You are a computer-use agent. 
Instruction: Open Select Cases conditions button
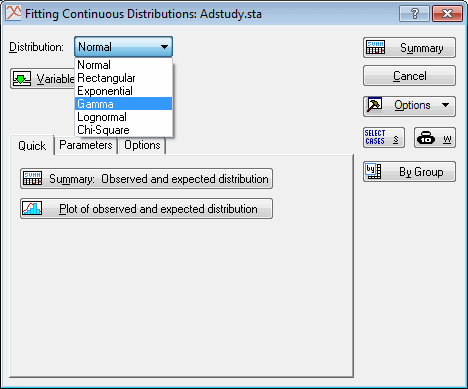point(384,137)
